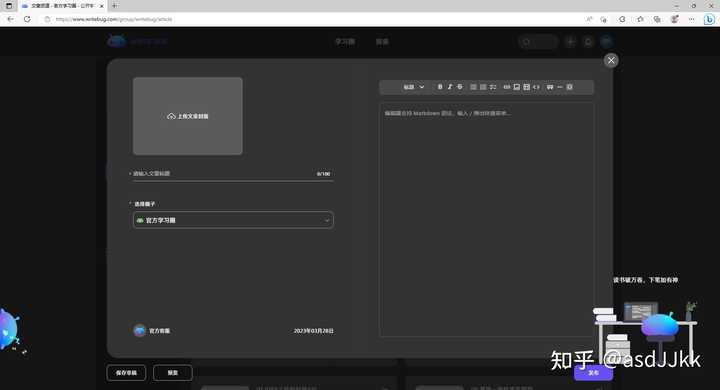This screenshot has height=390, width=720.
Task: Click the 2023年03月28日 date text
Action: click(x=314, y=331)
